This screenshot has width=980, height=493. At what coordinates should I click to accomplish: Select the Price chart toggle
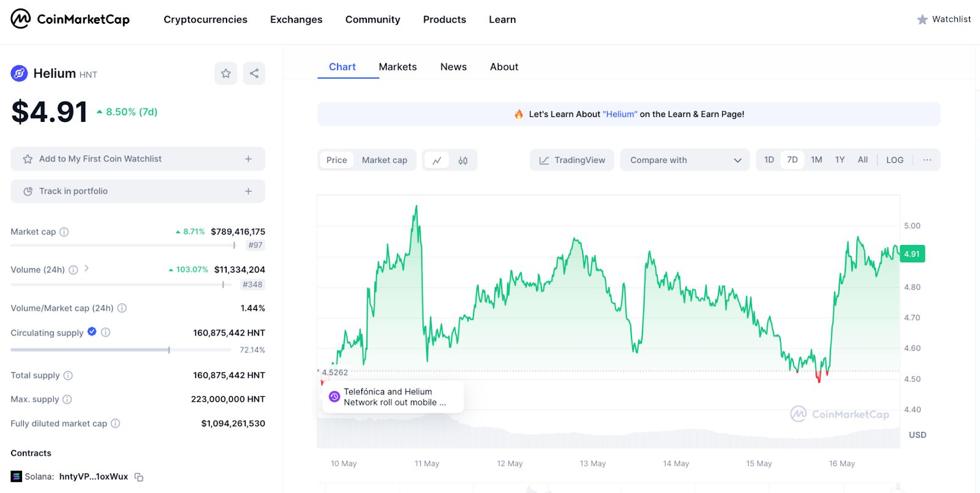coord(336,160)
